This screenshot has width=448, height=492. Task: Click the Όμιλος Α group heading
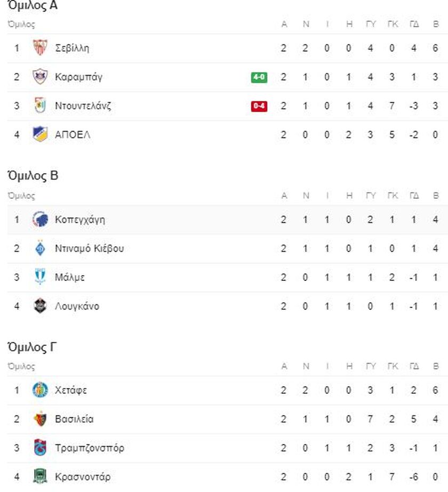tap(33, 6)
